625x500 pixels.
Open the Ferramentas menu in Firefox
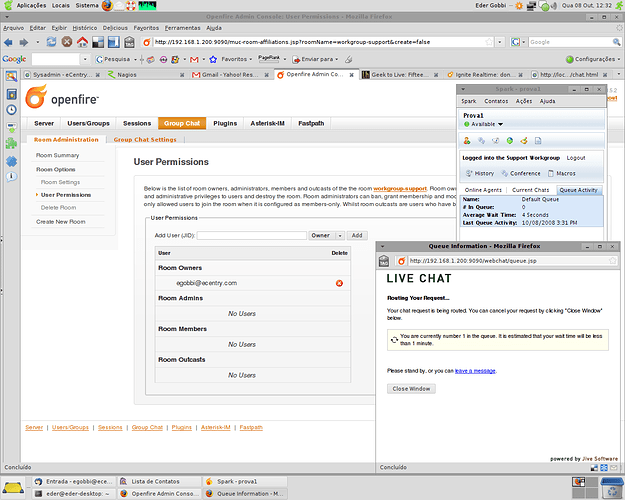click(x=183, y=28)
